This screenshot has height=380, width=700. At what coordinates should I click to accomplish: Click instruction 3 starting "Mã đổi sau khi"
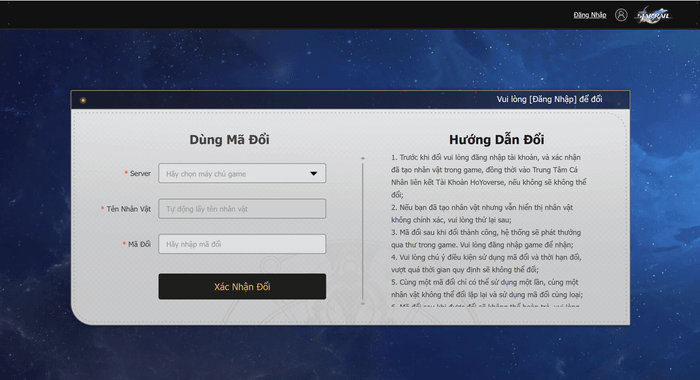(486, 238)
